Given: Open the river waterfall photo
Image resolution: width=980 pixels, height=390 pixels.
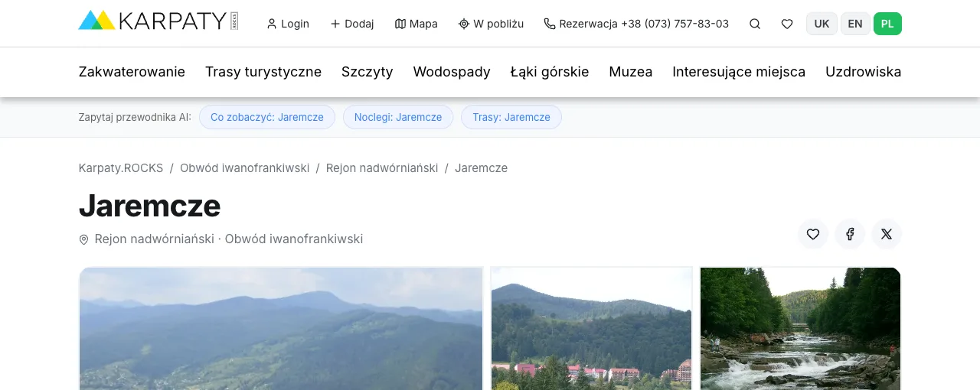Looking at the screenshot, I should 800,328.
